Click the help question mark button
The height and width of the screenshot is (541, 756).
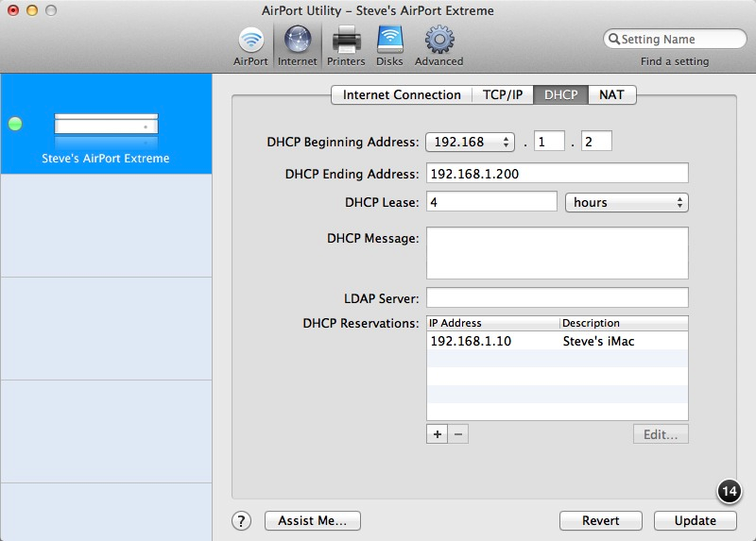pyautogui.click(x=241, y=521)
